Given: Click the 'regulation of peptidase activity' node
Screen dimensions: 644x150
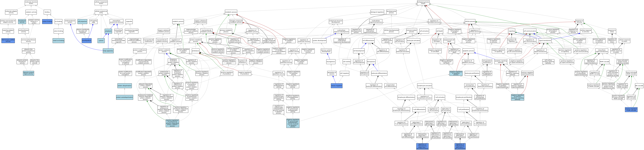Looking at the screenshot, I should pyautogui.click(x=279, y=73).
